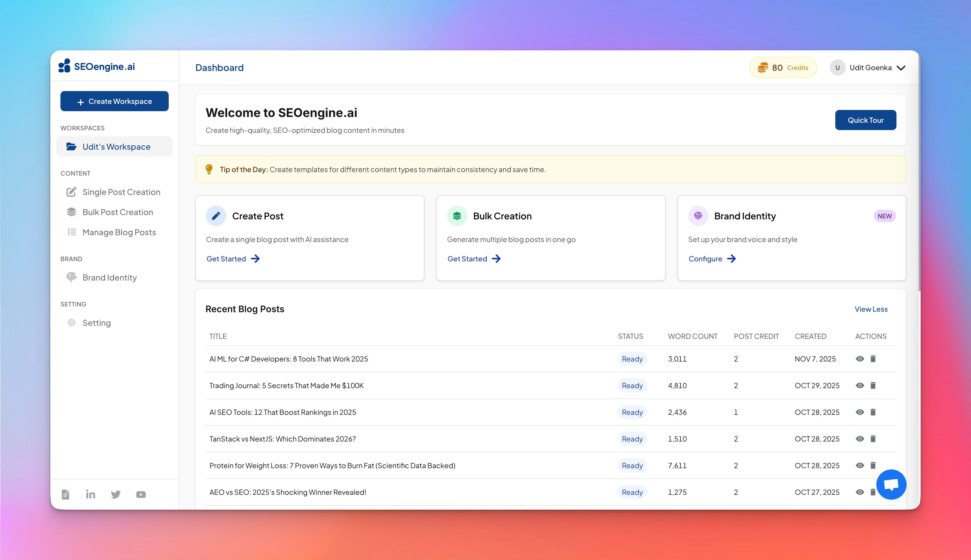The width and height of the screenshot is (971, 560).
Task: Delete the Protein for Weight Loss post
Action: [873, 465]
